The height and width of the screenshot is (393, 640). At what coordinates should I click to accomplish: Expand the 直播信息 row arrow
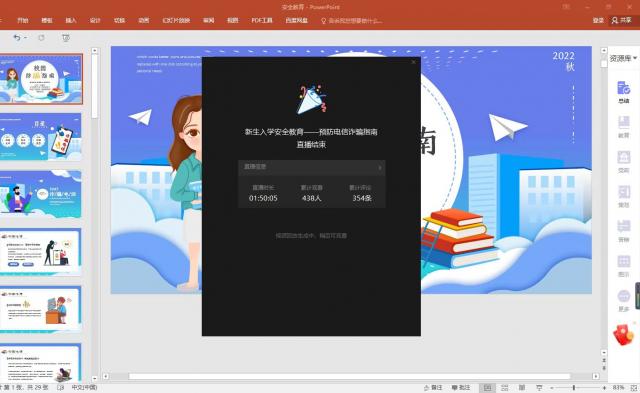pyautogui.click(x=380, y=167)
